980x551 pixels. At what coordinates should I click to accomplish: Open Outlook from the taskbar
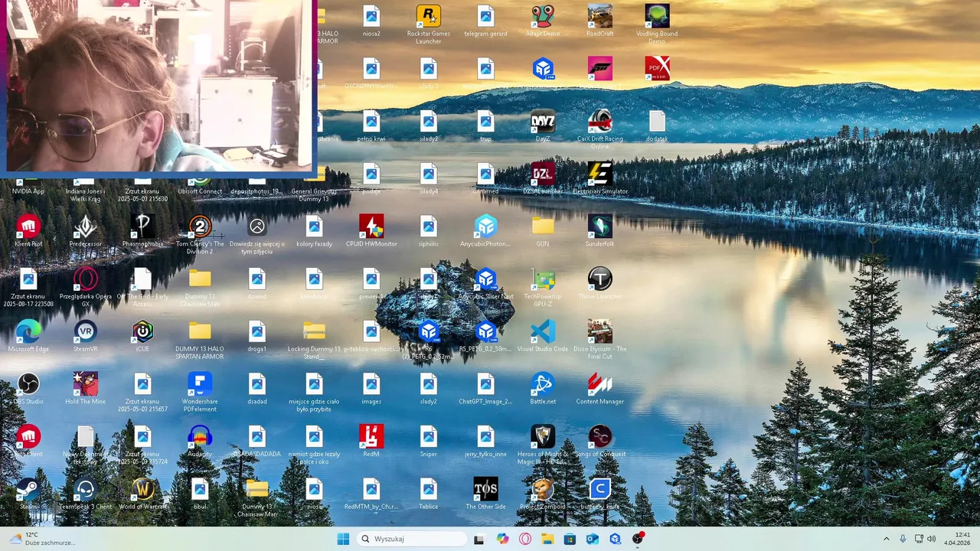pyautogui.click(x=593, y=539)
